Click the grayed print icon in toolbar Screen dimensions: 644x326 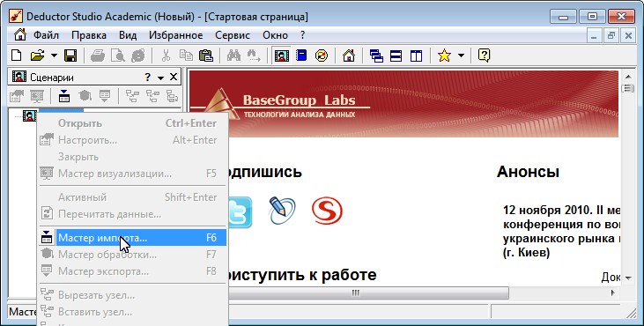(x=98, y=56)
